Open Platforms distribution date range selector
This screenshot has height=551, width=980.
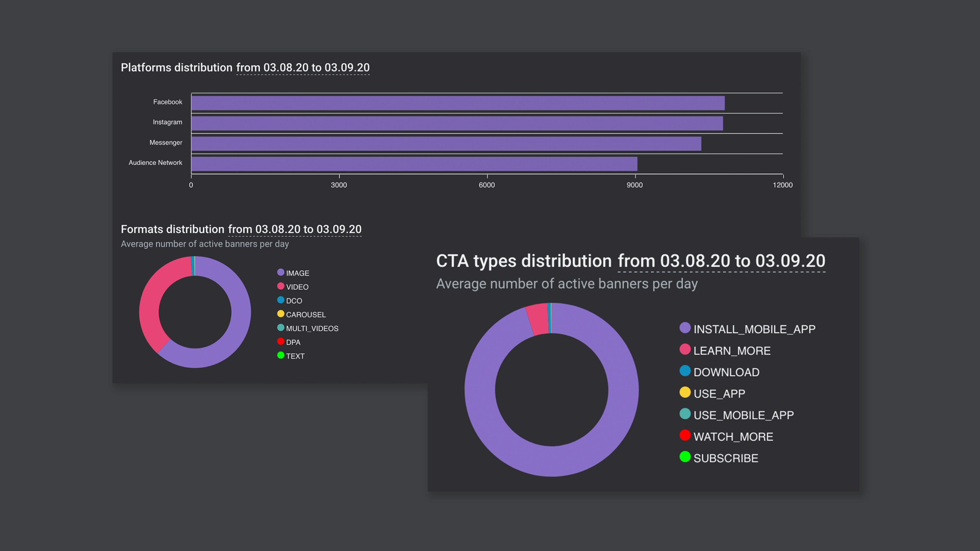(303, 68)
